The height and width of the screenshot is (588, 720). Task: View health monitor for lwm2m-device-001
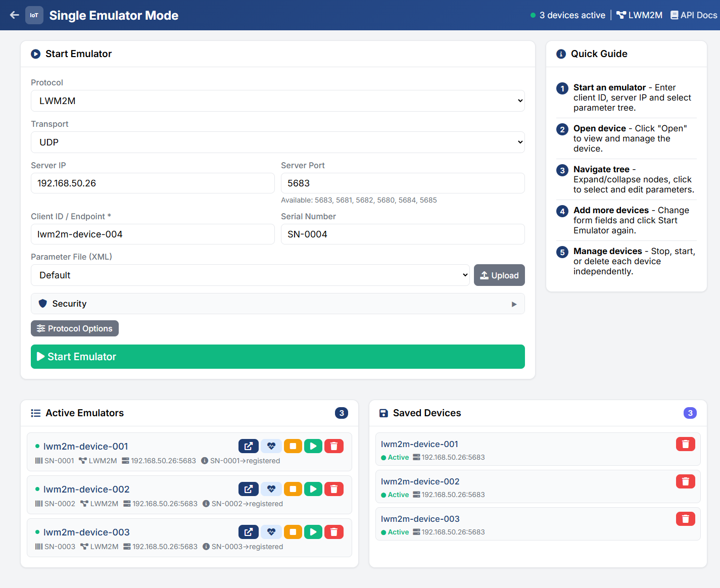[x=271, y=446]
